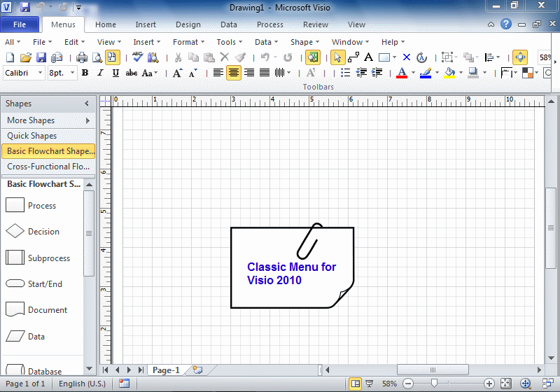The width and height of the screenshot is (560, 392).
Task: Open the Pan & Zoom window icon
Action: coord(526,384)
